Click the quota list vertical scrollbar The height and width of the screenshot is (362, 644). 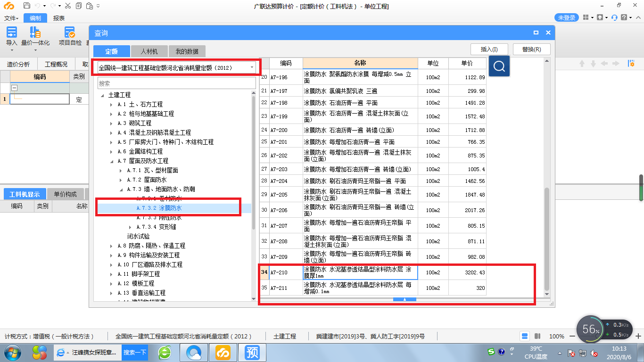(x=547, y=239)
